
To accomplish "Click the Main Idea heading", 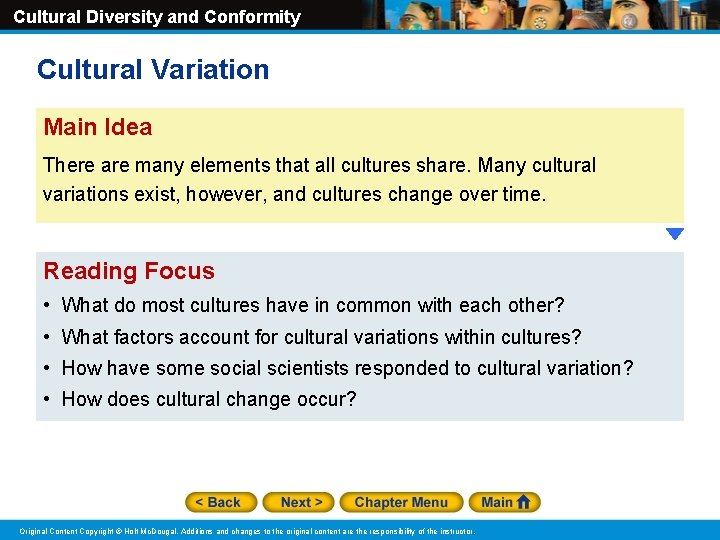I will (x=98, y=127).
